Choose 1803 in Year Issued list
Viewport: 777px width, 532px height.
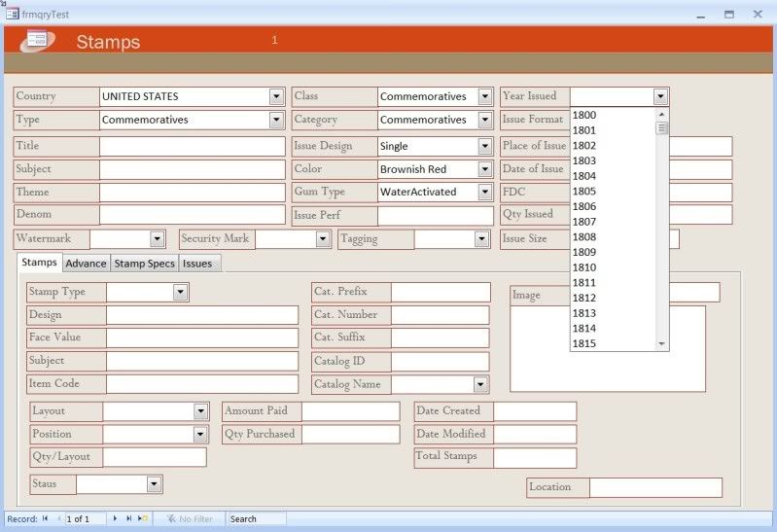613,160
